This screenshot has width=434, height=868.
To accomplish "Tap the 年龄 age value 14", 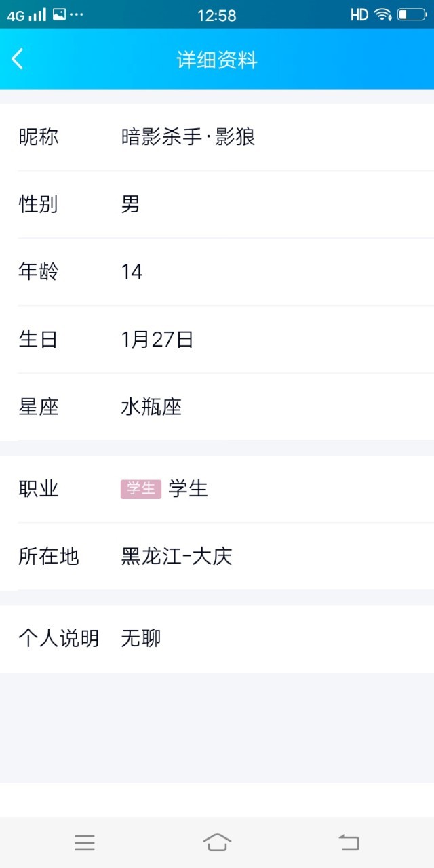I will [x=132, y=272].
